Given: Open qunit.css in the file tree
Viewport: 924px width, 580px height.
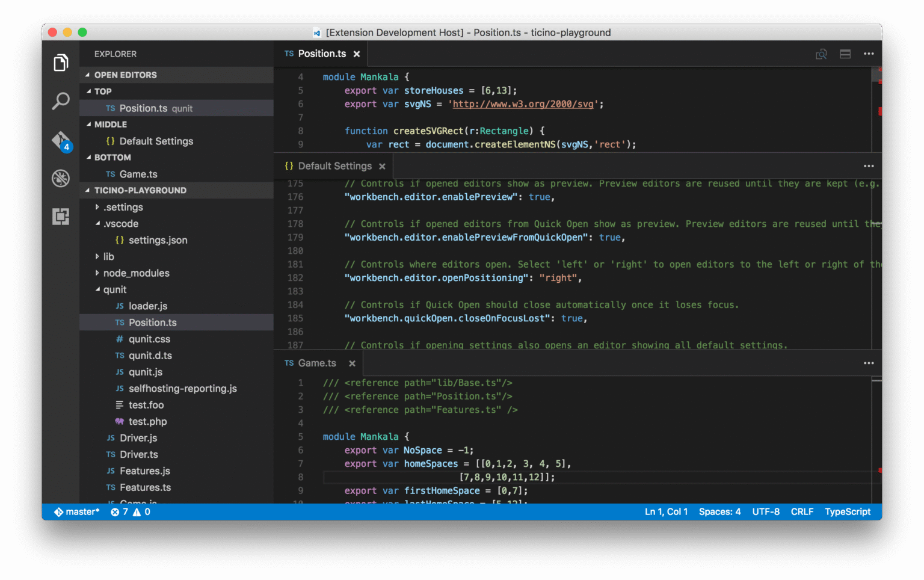Looking at the screenshot, I should (x=176, y=339).
